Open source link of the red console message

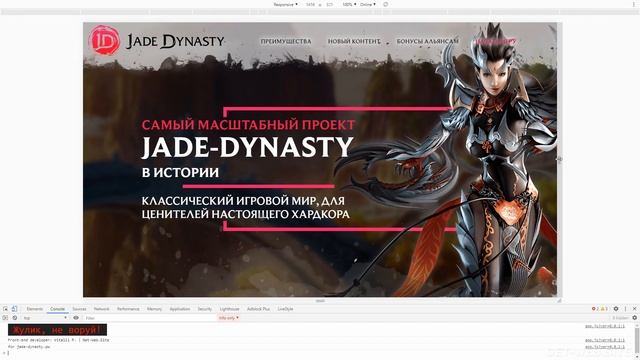[x=604, y=326]
